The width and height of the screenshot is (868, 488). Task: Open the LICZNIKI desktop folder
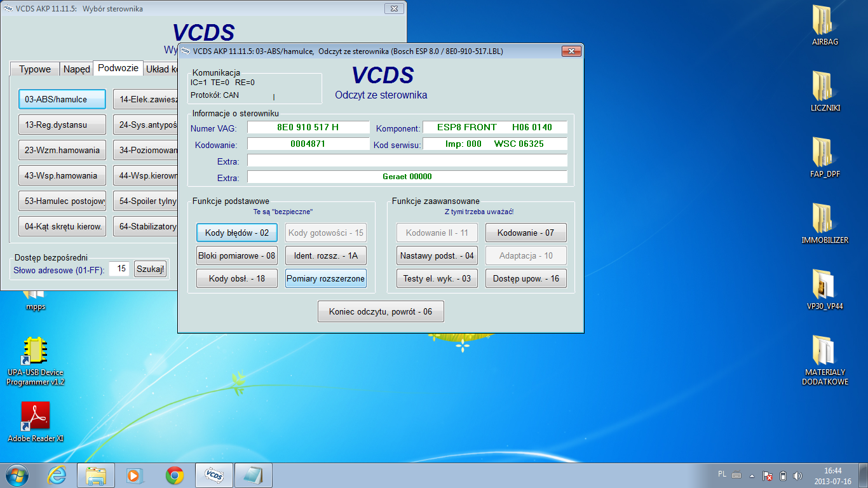click(825, 92)
